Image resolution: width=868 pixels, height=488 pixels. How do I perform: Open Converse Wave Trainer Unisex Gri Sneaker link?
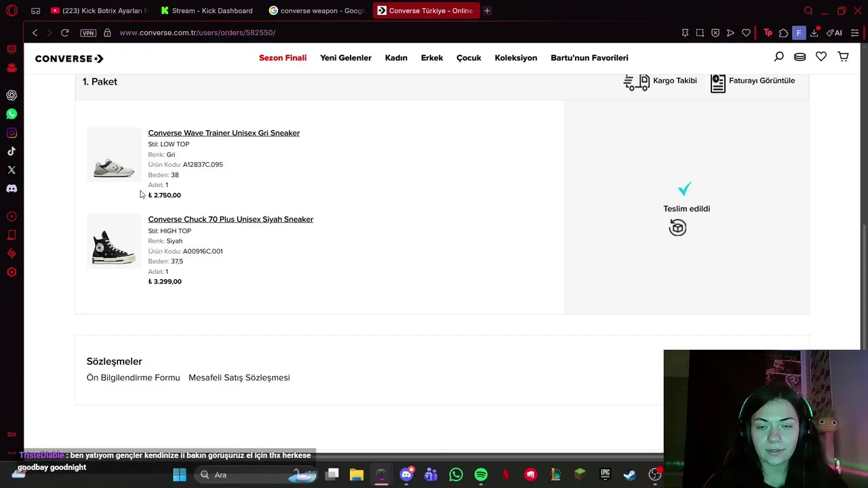pos(224,133)
